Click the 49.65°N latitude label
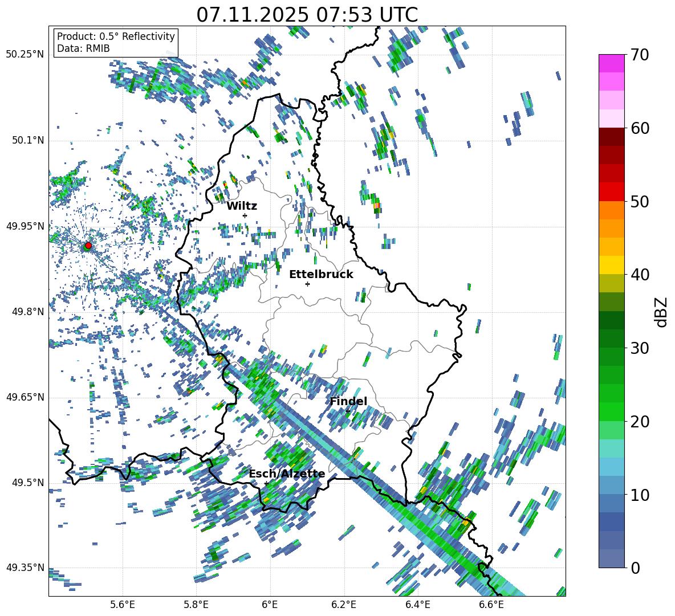This screenshot has height=616, width=675. point(25,397)
